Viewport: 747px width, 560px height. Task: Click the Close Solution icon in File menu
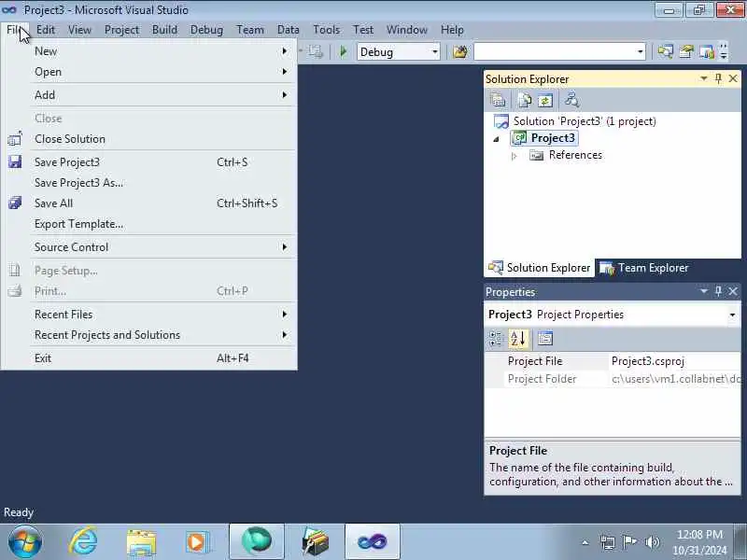15,138
